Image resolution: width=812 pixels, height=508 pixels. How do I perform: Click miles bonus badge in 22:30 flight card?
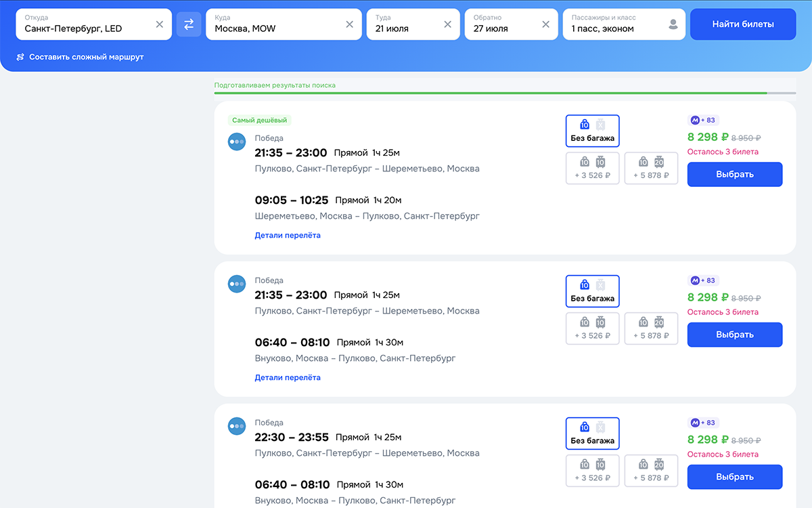click(702, 423)
